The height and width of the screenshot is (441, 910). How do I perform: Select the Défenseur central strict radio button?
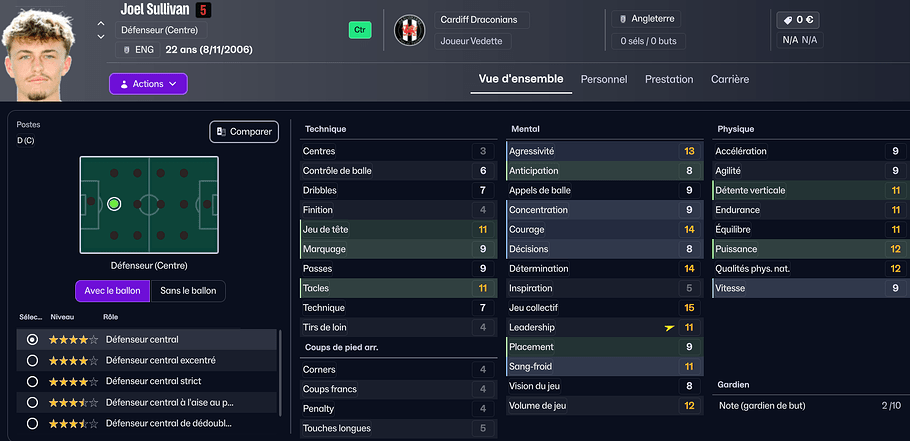click(x=32, y=381)
